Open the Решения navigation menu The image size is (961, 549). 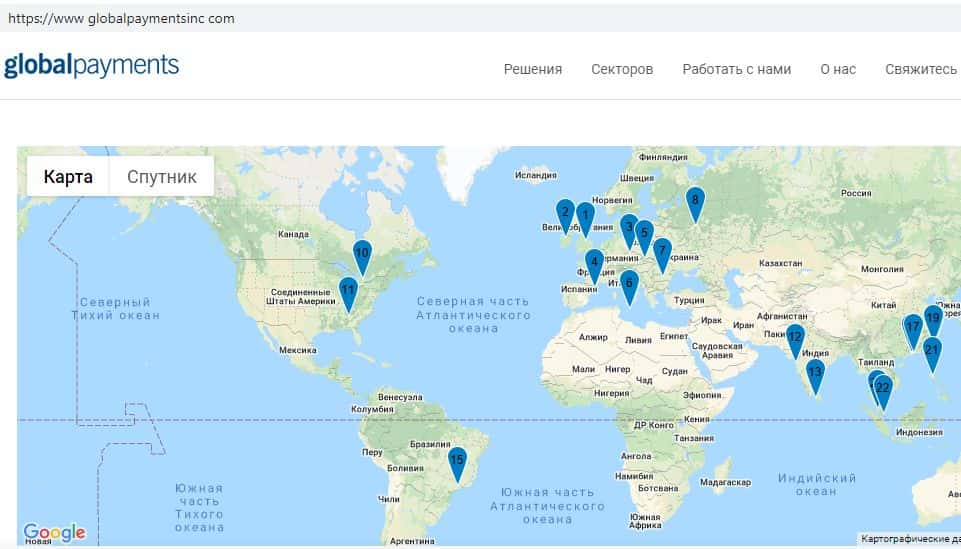(x=532, y=69)
